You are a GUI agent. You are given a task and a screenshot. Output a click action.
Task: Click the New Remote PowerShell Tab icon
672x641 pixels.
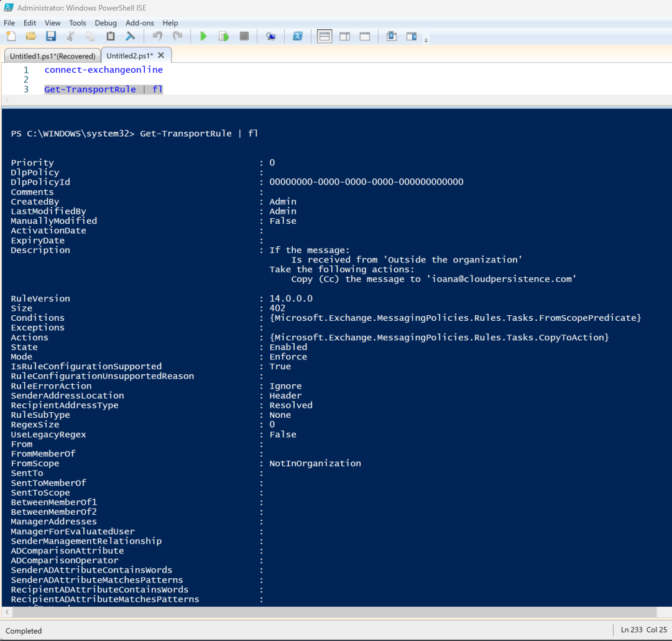270,37
